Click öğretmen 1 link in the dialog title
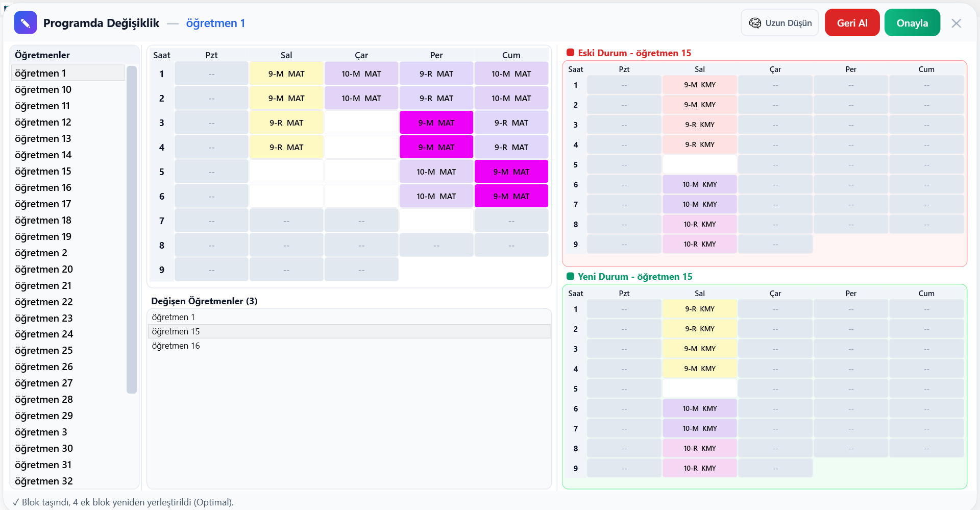Image resolution: width=980 pixels, height=510 pixels. click(x=215, y=23)
